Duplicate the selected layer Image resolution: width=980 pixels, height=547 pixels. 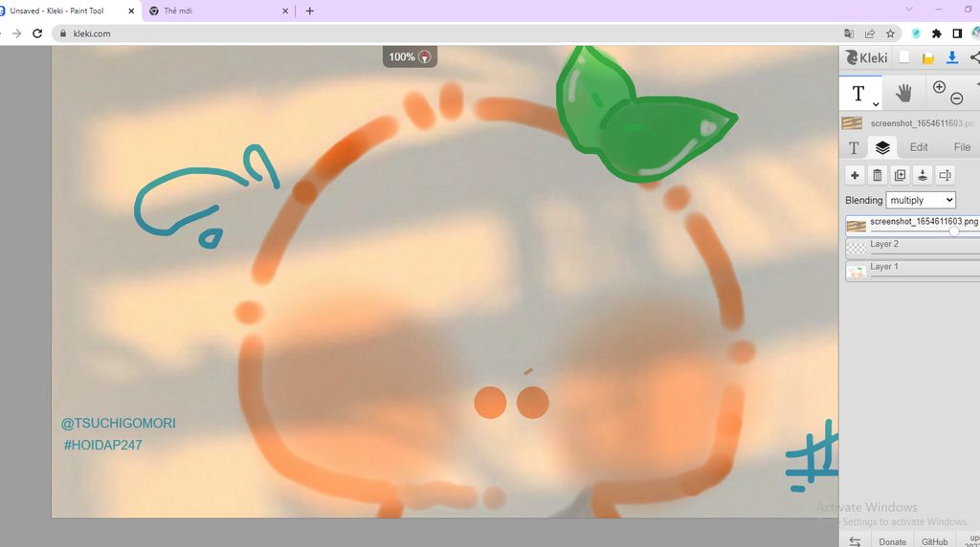click(x=900, y=175)
